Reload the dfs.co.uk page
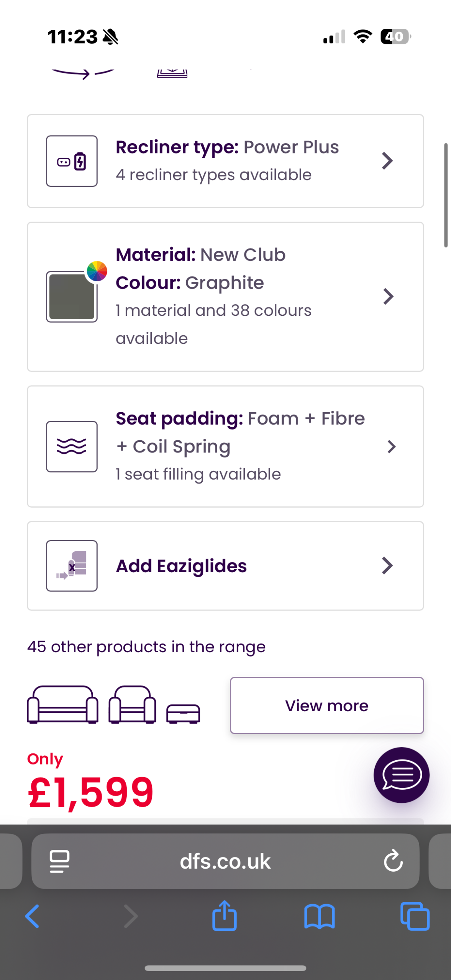 click(393, 861)
